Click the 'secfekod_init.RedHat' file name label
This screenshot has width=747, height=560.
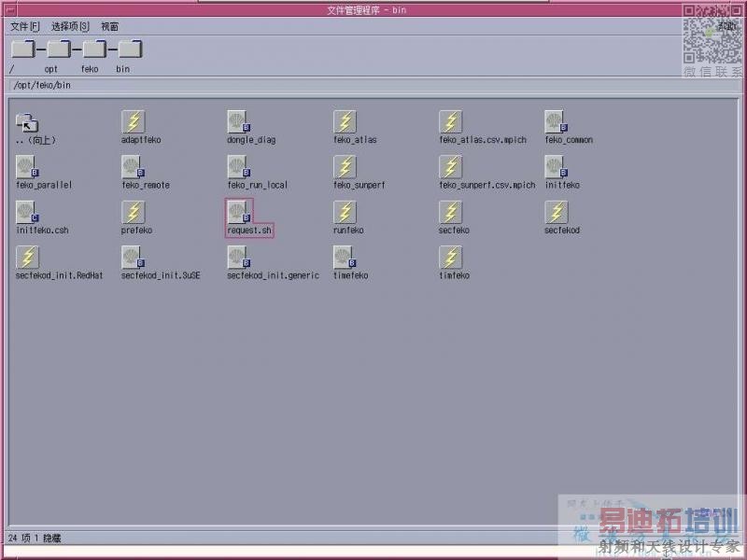click(59, 275)
